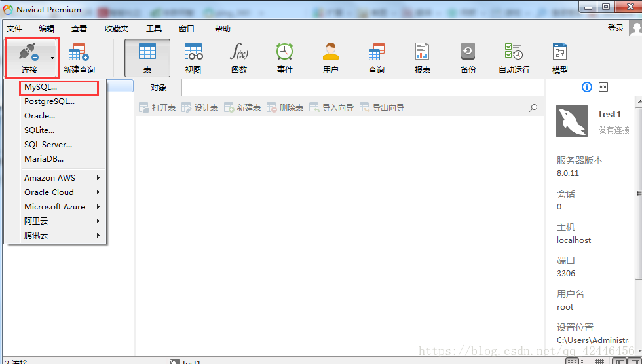
Task: Open the 收藏夹 (Favorites) menu
Action: click(117, 29)
